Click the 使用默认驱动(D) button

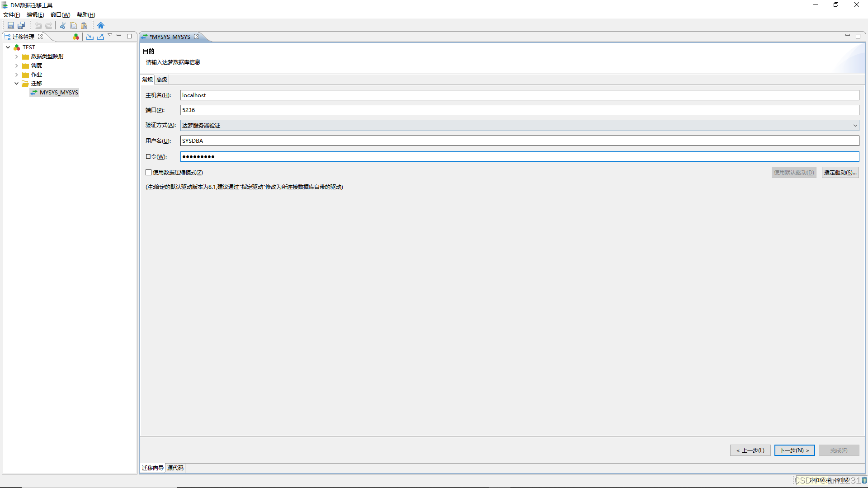794,173
